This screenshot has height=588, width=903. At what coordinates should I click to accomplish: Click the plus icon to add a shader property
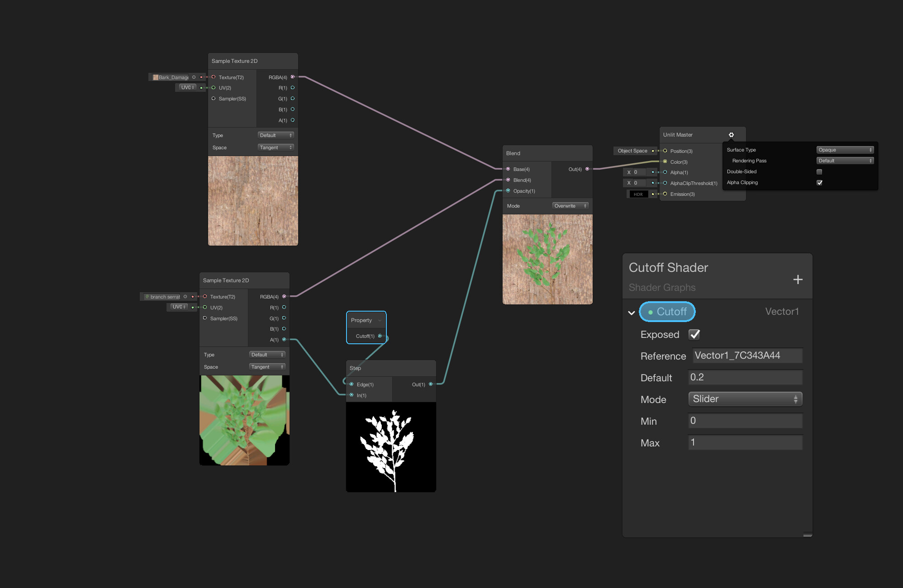tap(798, 279)
